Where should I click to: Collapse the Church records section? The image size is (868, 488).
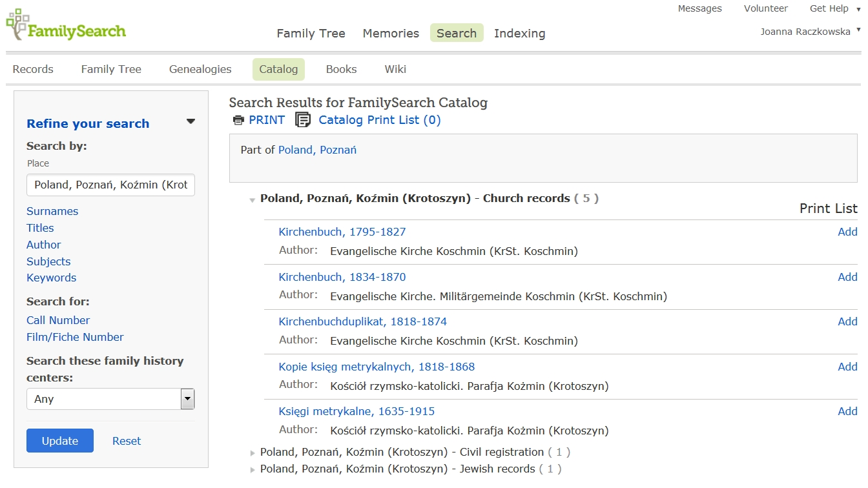tap(253, 200)
